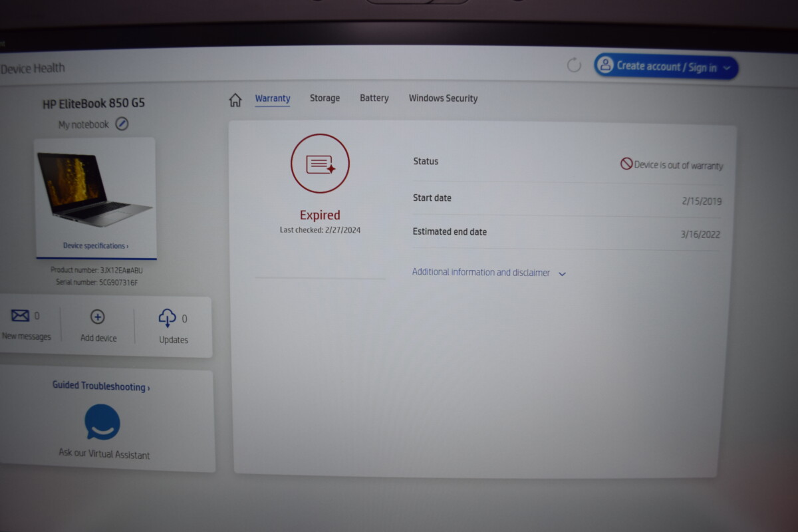Image resolution: width=798 pixels, height=532 pixels.
Task: Click the estimated end date 3/16/2022
Action: (700, 235)
